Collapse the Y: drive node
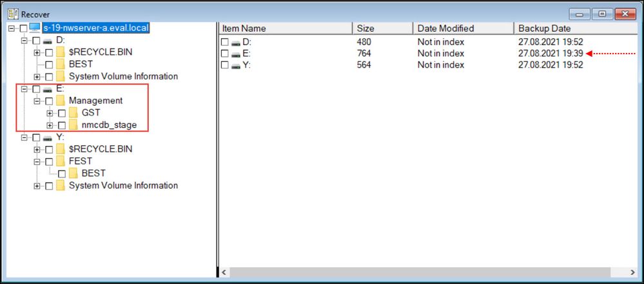The height and width of the screenshot is (284, 644). tap(24, 137)
